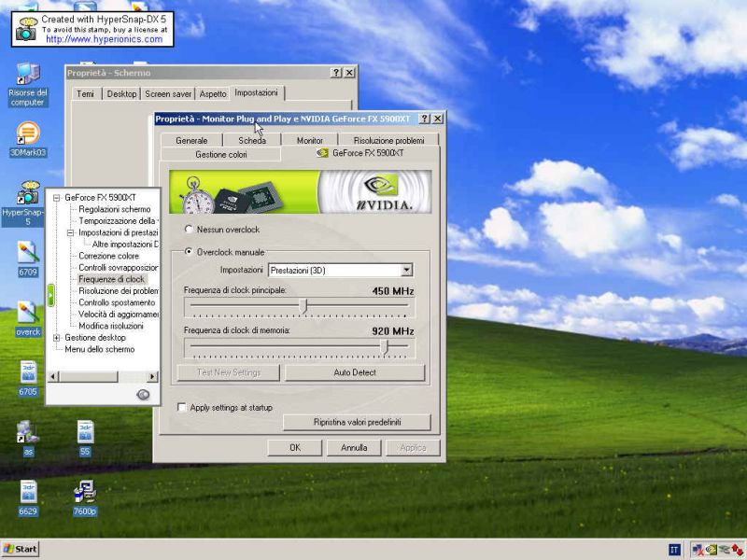
Task: Select Frequenze di clock in the tree
Action: coord(111,279)
